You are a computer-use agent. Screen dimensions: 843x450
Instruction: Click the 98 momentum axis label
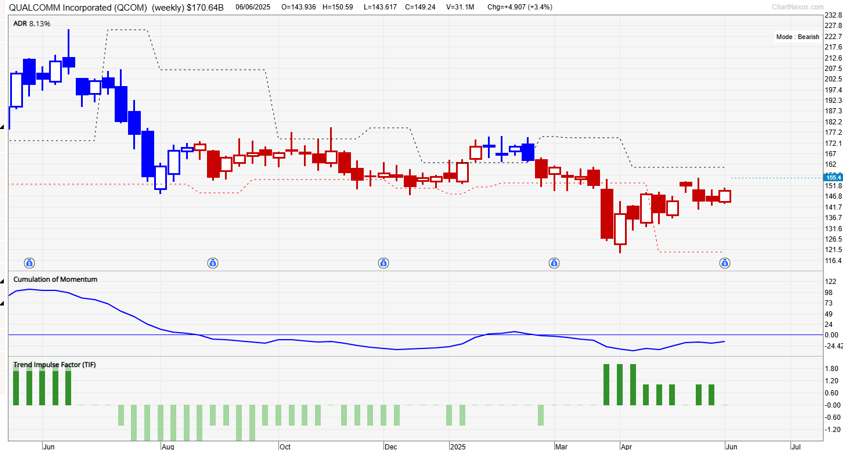click(829, 292)
